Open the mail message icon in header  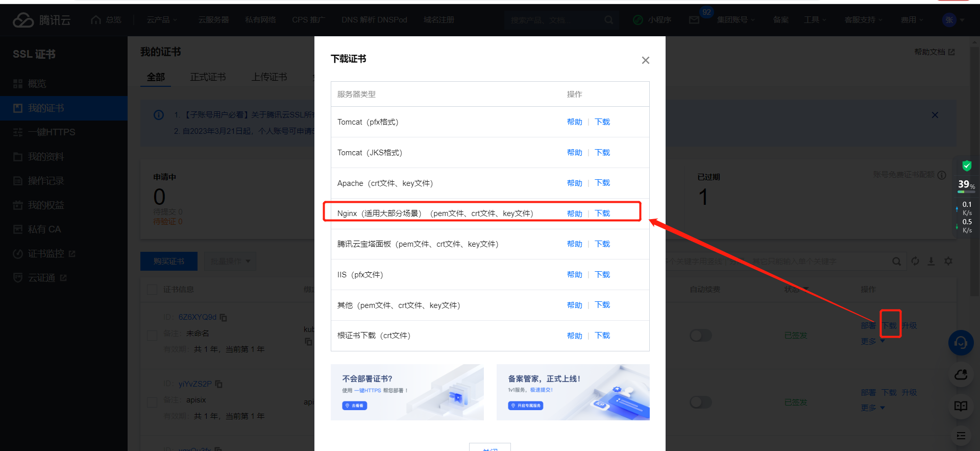[694, 20]
